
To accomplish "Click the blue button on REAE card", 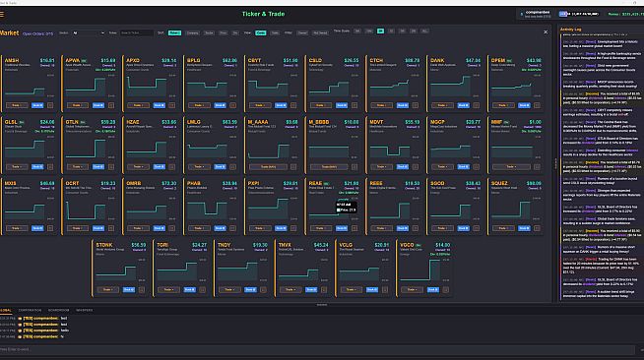I will tap(342, 228).
